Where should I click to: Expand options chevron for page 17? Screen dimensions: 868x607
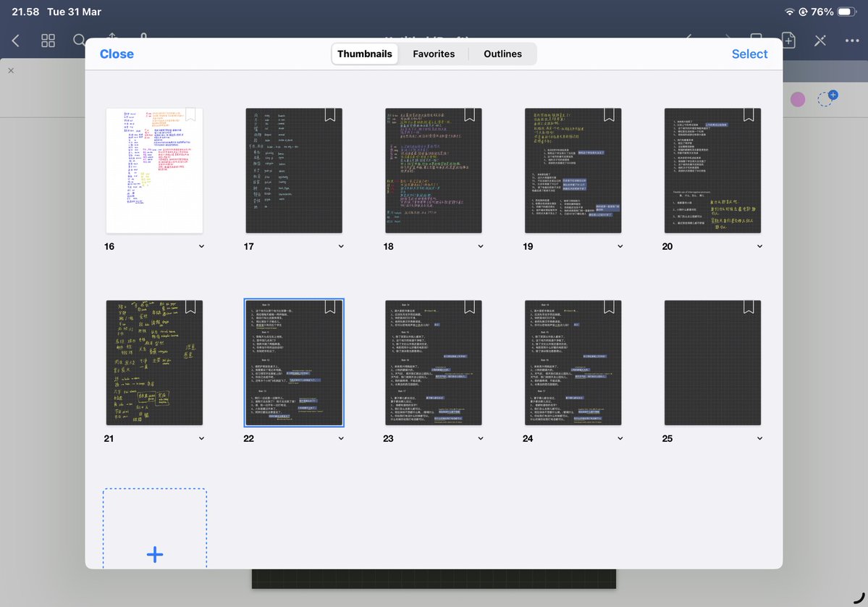click(x=341, y=246)
